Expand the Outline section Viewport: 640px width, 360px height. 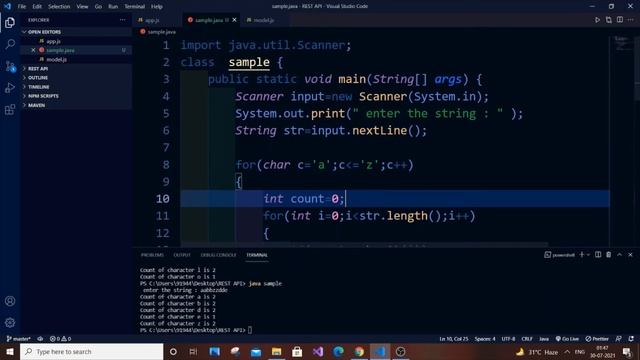click(76, 78)
